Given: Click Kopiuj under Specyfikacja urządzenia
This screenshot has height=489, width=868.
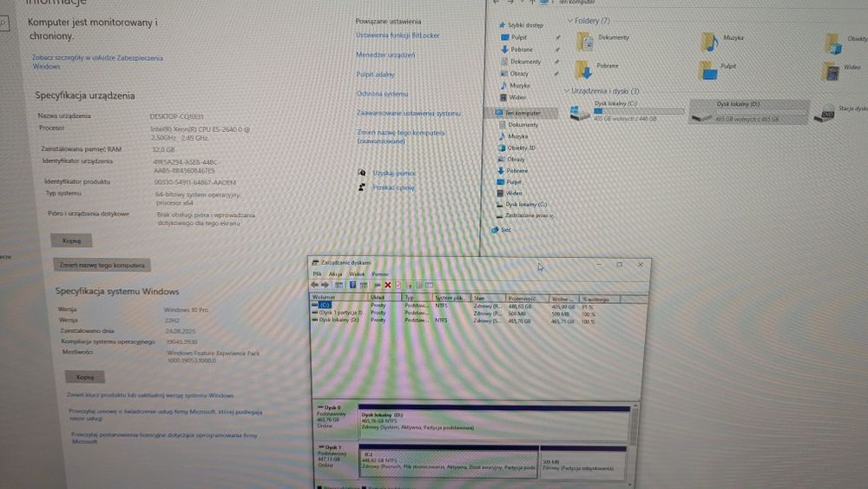Looking at the screenshot, I should click(71, 241).
